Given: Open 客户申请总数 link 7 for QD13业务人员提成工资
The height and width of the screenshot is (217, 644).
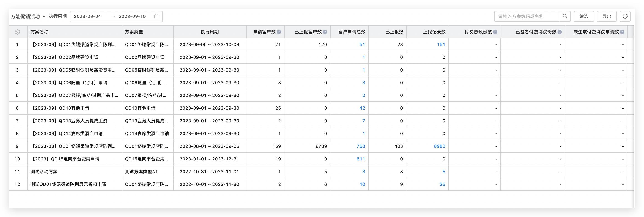Looking at the screenshot, I should tap(364, 121).
